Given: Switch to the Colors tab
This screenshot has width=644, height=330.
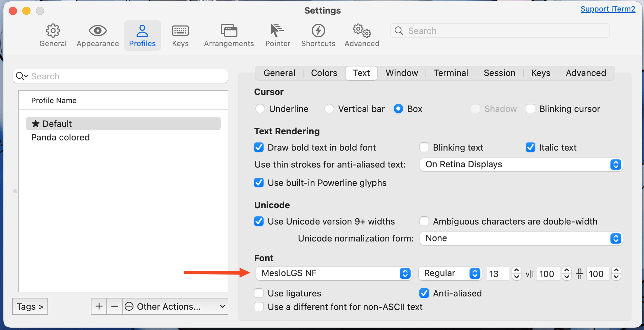Looking at the screenshot, I should 324,73.
